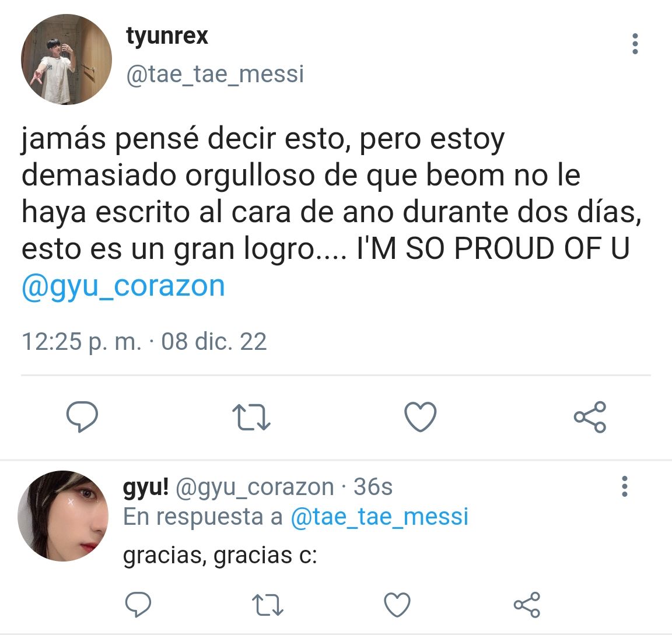Reply to tyunrex's main tweet

click(82, 416)
